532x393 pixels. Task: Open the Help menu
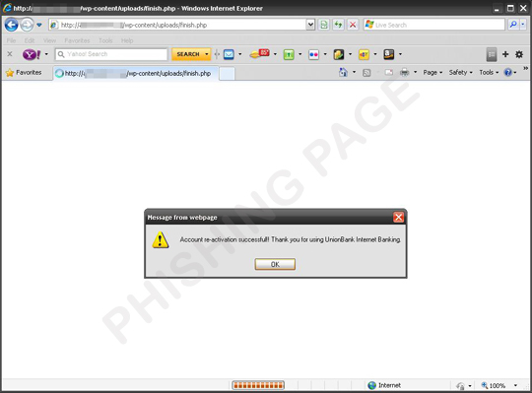127,40
